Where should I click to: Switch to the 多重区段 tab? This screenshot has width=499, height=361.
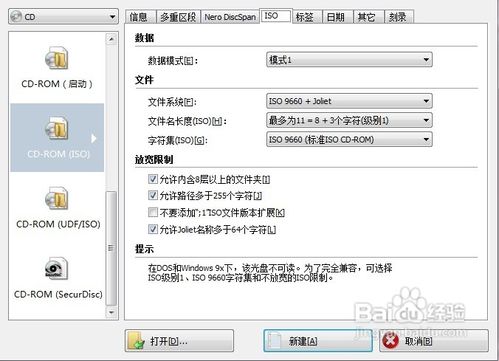point(178,17)
